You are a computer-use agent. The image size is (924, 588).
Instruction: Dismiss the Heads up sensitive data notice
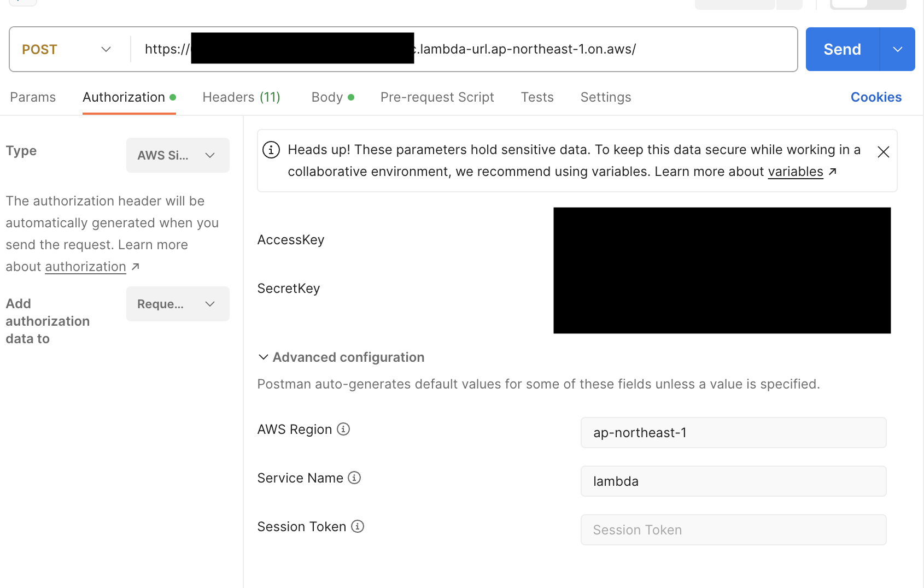(883, 152)
